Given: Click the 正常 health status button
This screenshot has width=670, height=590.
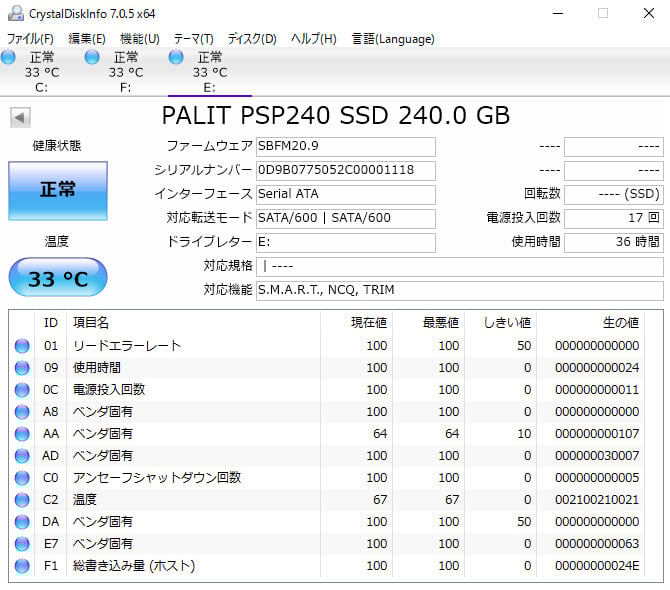Looking at the screenshot, I should click(58, 191).
